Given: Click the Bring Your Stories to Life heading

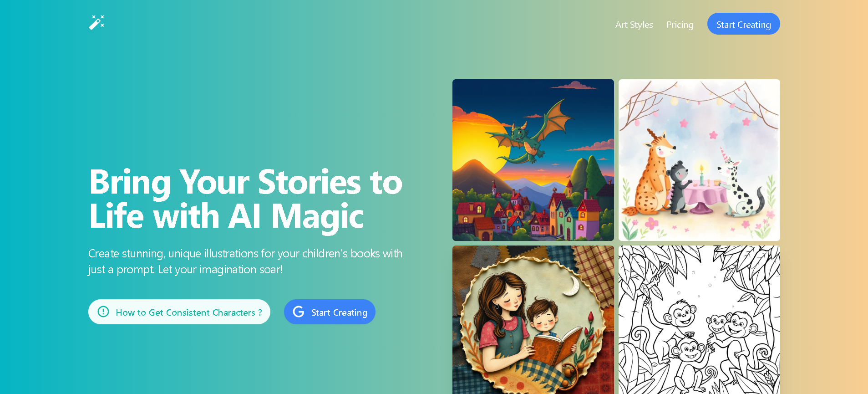Looking at the screenshot, I should [246, 199].
